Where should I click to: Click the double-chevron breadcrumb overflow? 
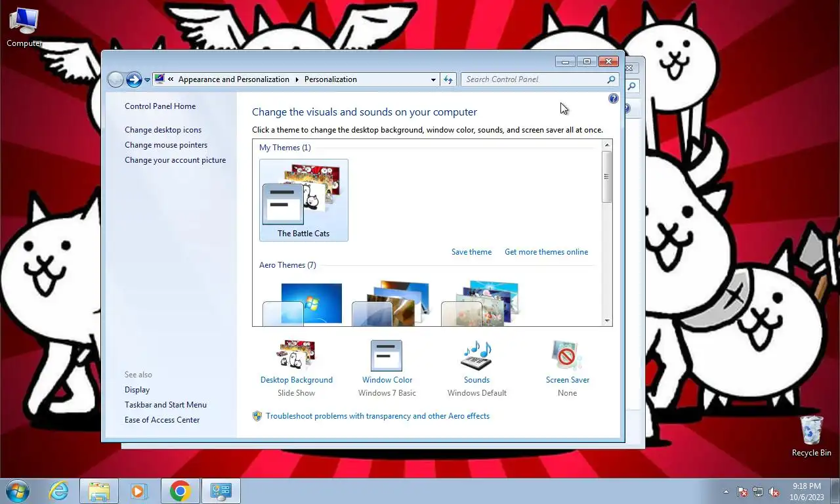point(171,79)
